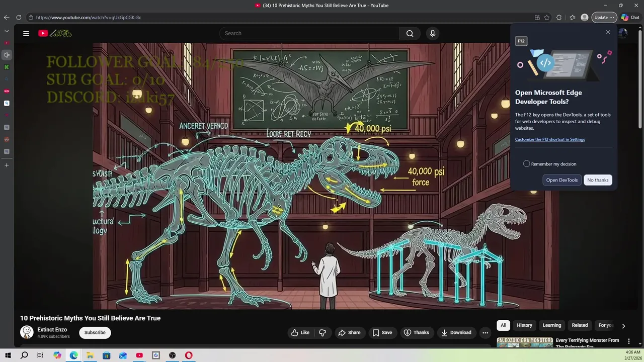
Task: Save the video to a playlist
Action: (x=382, y=332)
